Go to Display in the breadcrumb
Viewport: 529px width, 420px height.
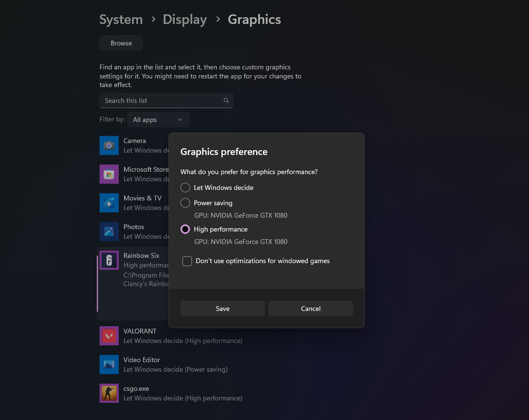coord(185,20)
